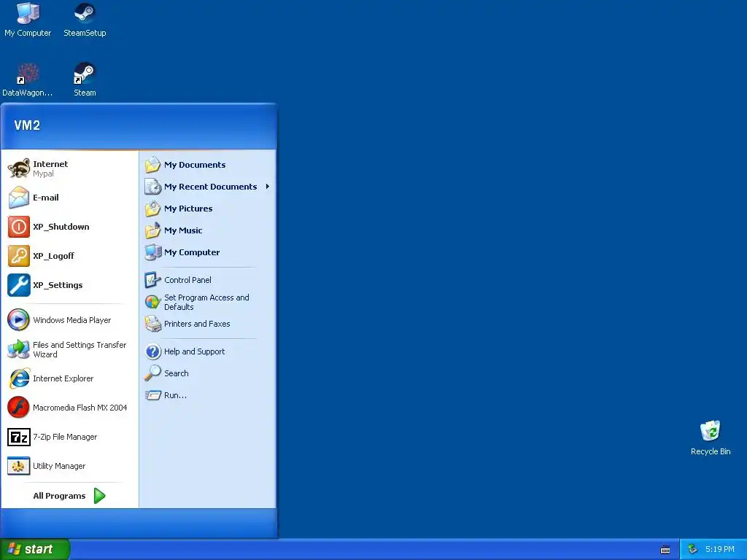Click the Start button
This screenshot has height=560, width=747.
tap(35, 549)
